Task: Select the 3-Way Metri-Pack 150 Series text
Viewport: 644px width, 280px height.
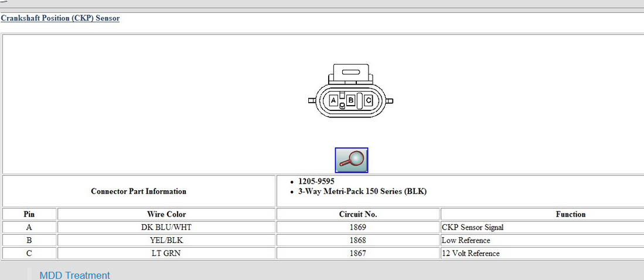Action: pos(362,191)
